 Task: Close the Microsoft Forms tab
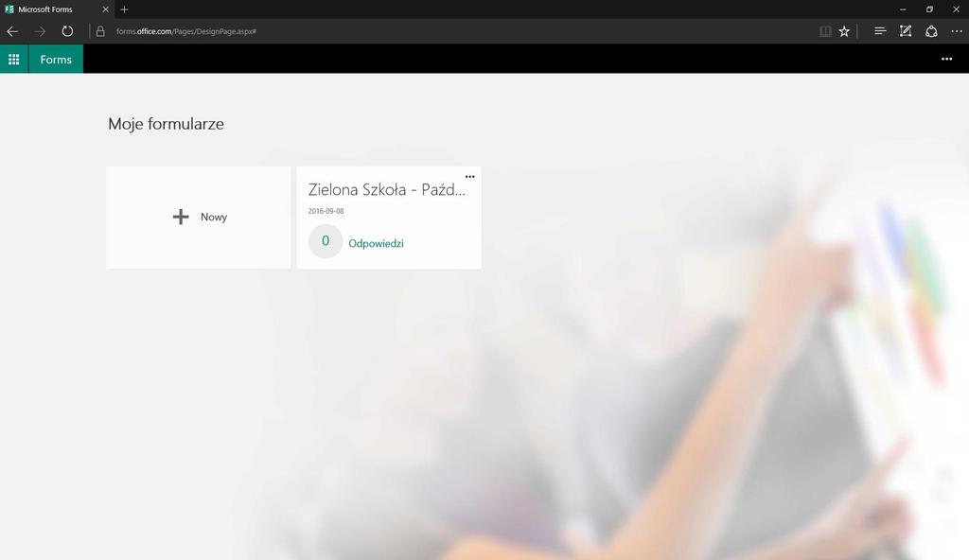pyautogui.click(x=105, y=9)
